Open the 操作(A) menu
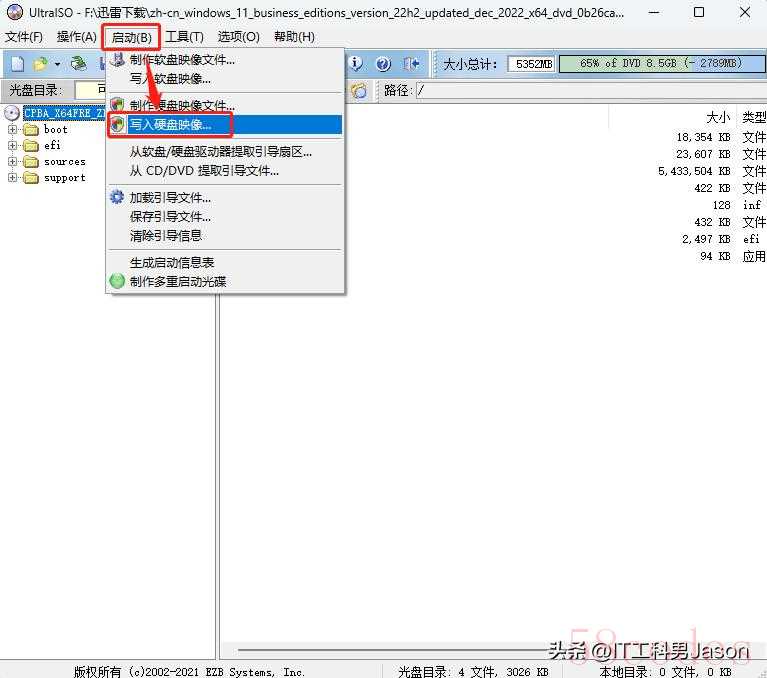The height and width of the screenshot is (678, 767). pyautogui.click(x=77, y=37)
